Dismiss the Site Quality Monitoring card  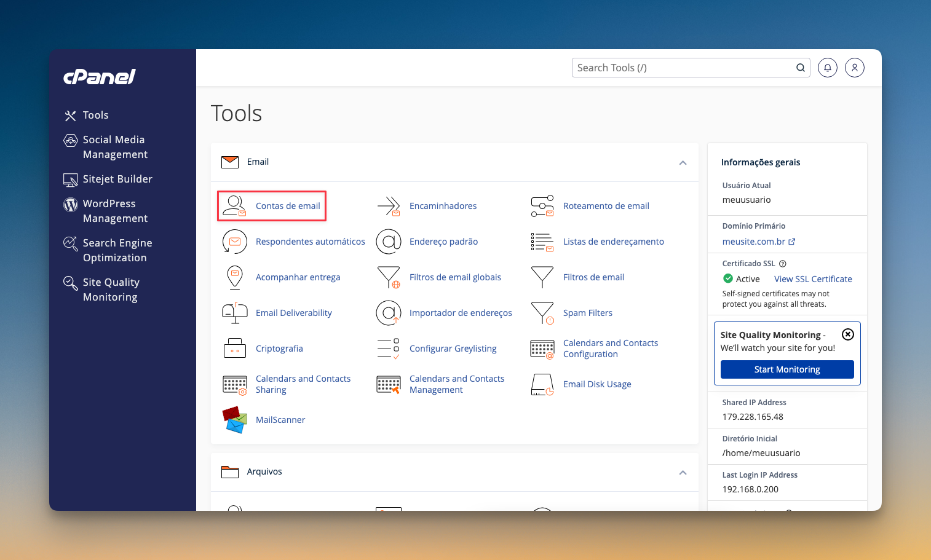(847, 334)
